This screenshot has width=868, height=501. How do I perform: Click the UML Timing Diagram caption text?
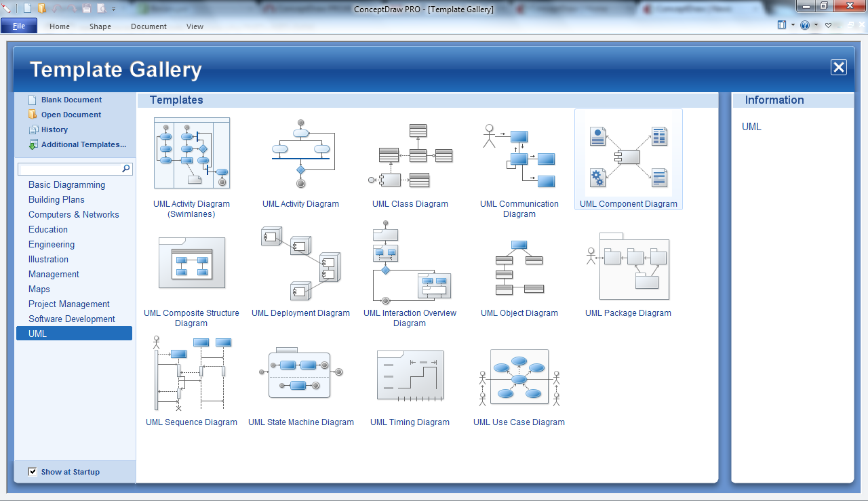(410, 422)
